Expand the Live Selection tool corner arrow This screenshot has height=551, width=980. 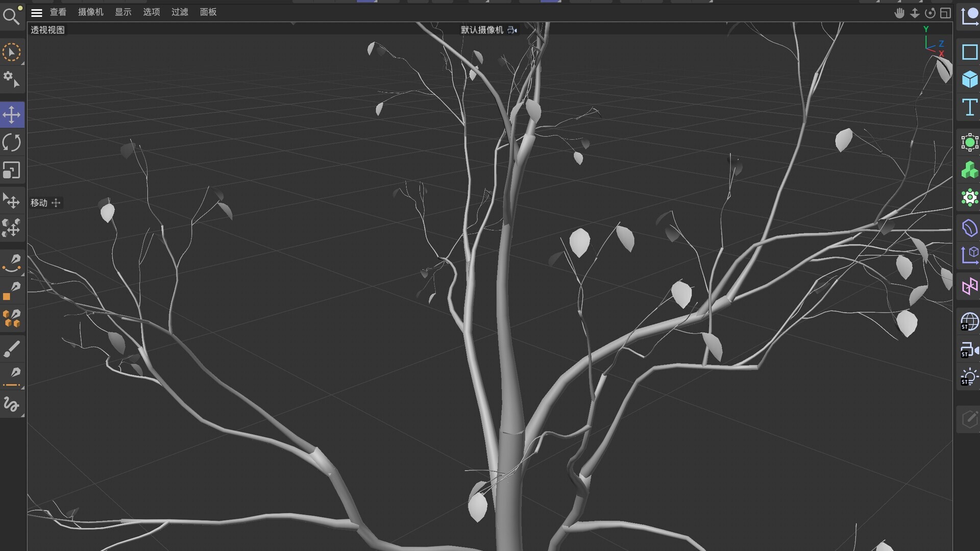click(x=22, y=63)
